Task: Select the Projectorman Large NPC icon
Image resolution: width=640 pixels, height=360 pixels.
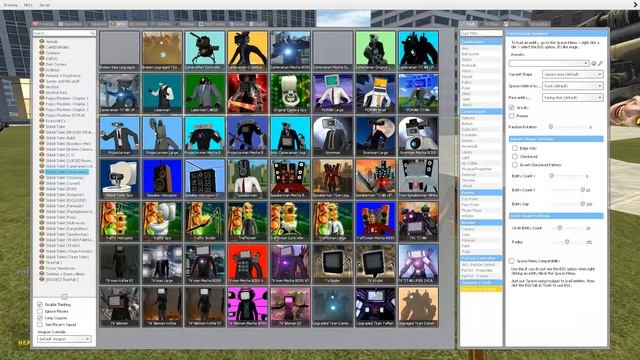Action: [x=162, y=136]
